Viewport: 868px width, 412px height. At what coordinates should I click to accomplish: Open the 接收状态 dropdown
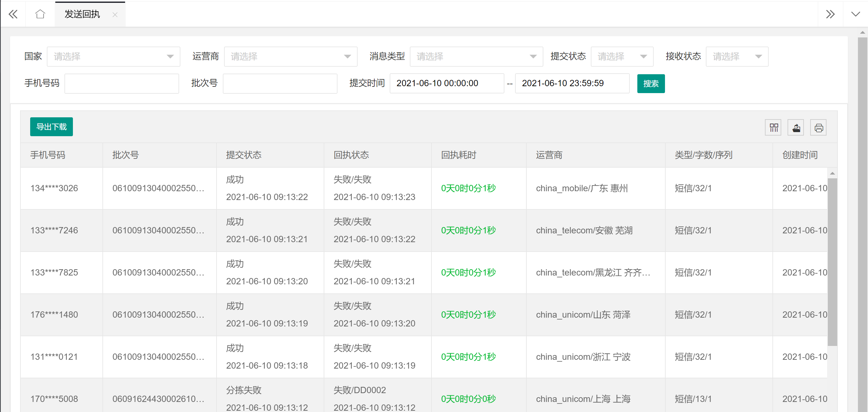click(x=737, y=56)
